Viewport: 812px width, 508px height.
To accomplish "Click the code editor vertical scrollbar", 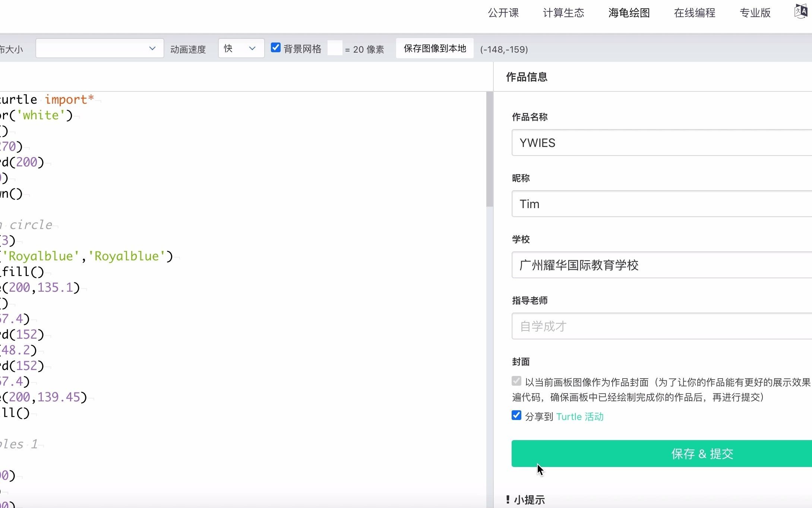I will [x=490, y=149].
